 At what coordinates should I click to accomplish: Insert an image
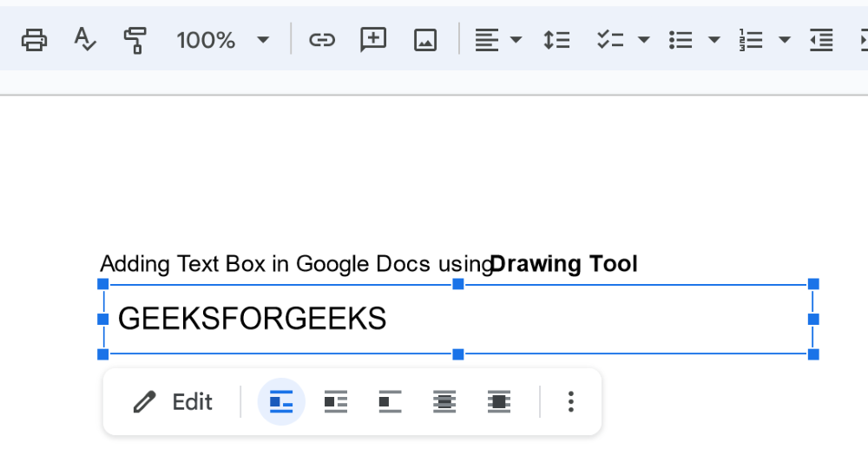[425, 40]
